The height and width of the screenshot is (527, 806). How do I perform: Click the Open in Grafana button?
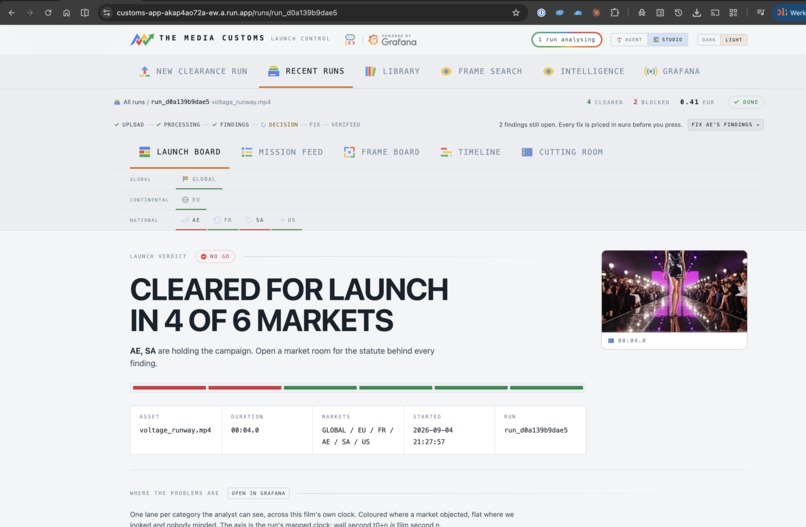pyautogui.click(x=258, y=493)
